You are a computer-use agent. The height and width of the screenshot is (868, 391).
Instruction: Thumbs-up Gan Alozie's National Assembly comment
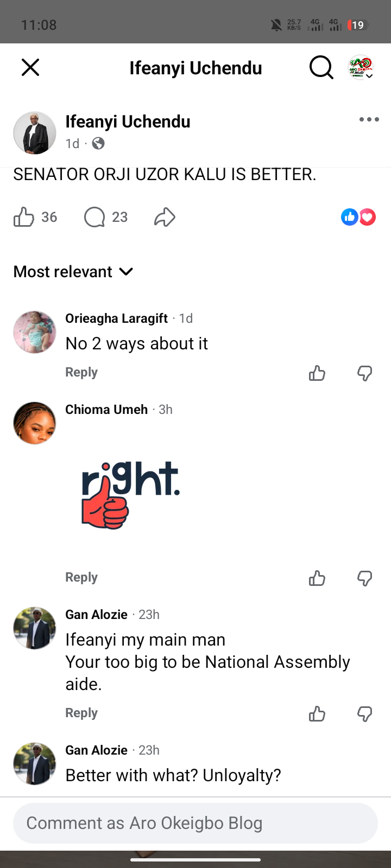click(x=317, y=713)
